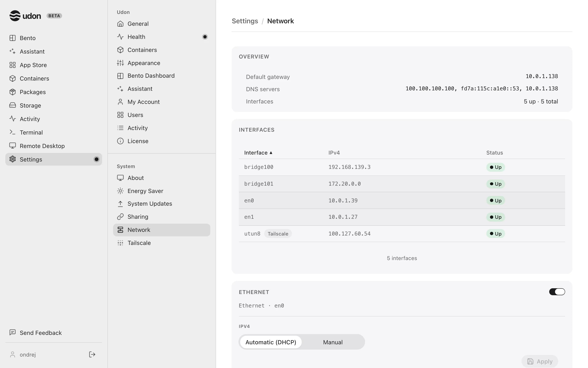Click the en0 interface name
This screenshot has width=588, height=368.
[249, 201]
